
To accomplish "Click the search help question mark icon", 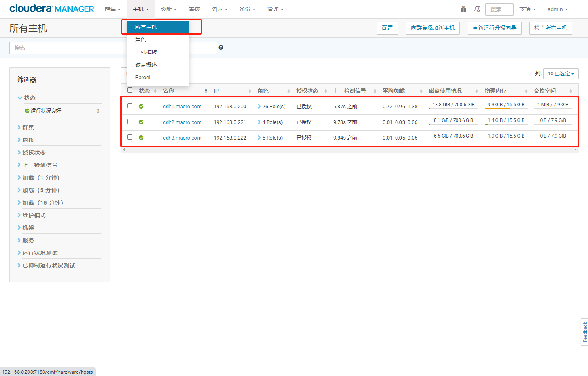I will (x=221, y=47).
